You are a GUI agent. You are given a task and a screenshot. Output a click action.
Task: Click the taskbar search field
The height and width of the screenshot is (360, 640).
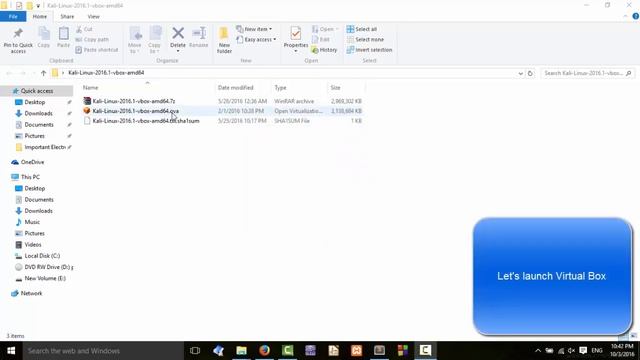(103, 351)
